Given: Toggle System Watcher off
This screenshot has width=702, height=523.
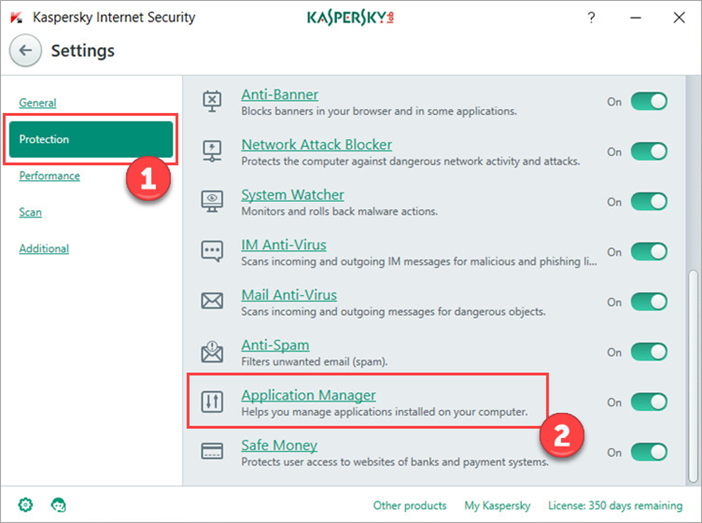Looking at the screenshot, I should click(649, 201).
